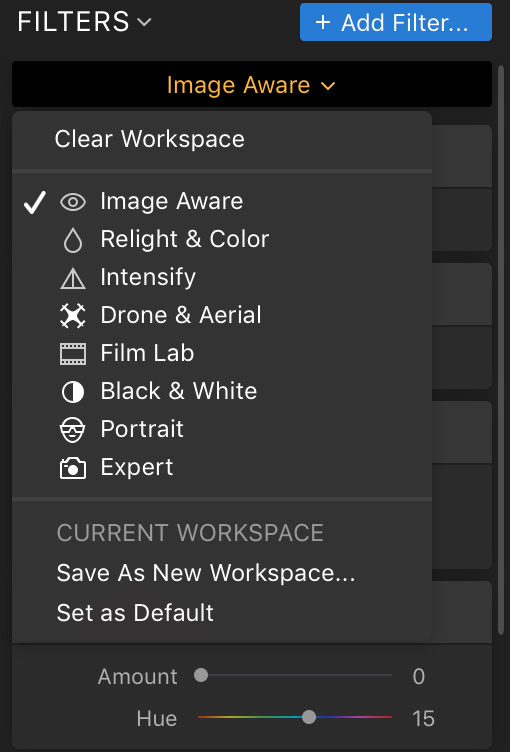Click the half-circle Black & White icon
This screenshot has height=752, width=510.
coord(73,392)
